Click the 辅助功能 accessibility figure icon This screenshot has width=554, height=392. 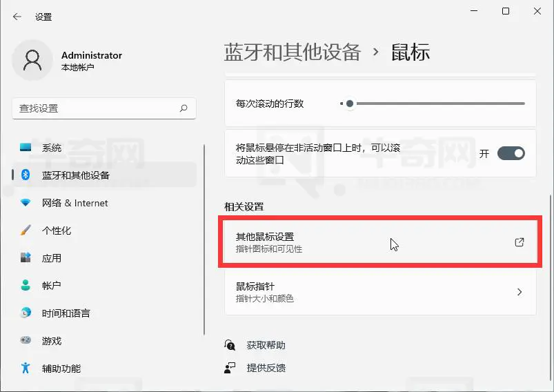point(26,368)
